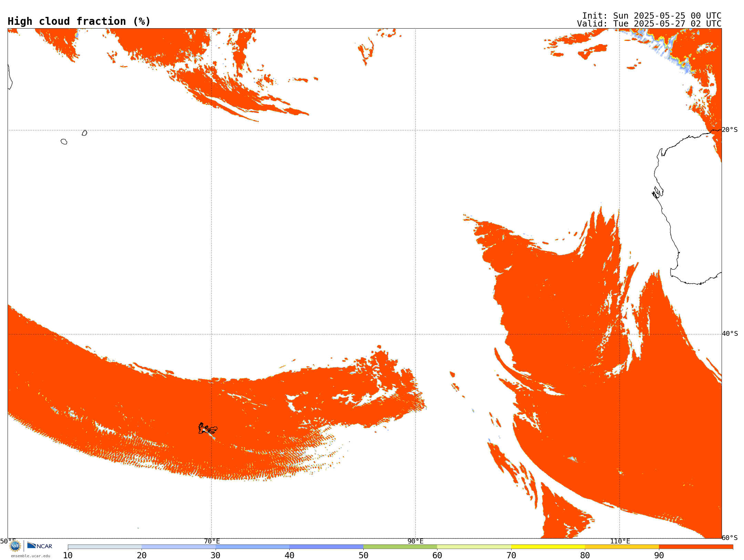Click the Kerguelen island outline near 70°E
The height and width of the screenshot is (560, 744).
tap(208, 428)
